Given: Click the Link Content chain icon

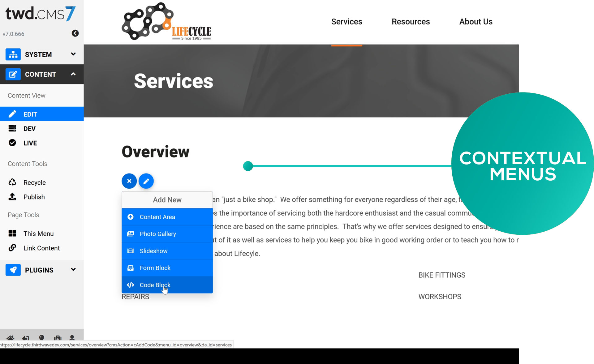Looking at the screenshot, I should [x=12, y=248].
